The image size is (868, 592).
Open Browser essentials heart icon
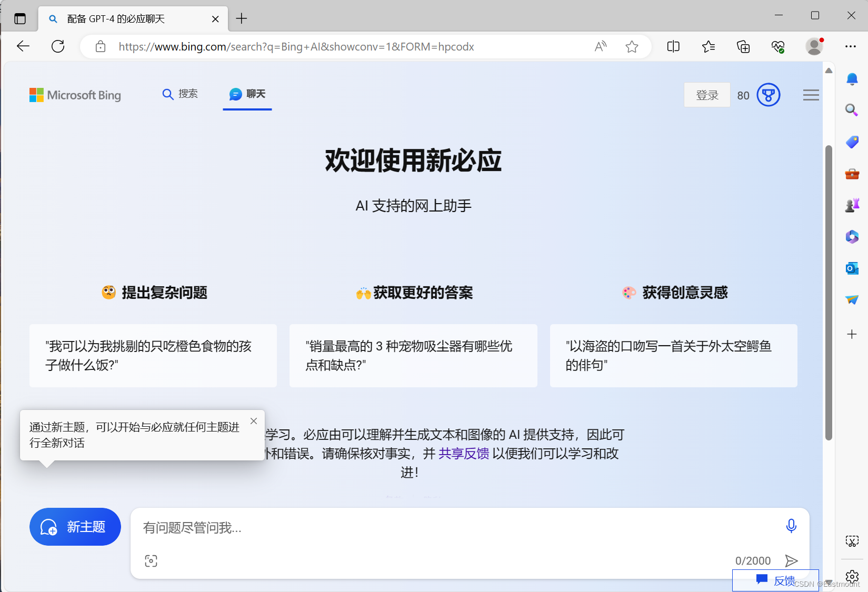point(778,46)
